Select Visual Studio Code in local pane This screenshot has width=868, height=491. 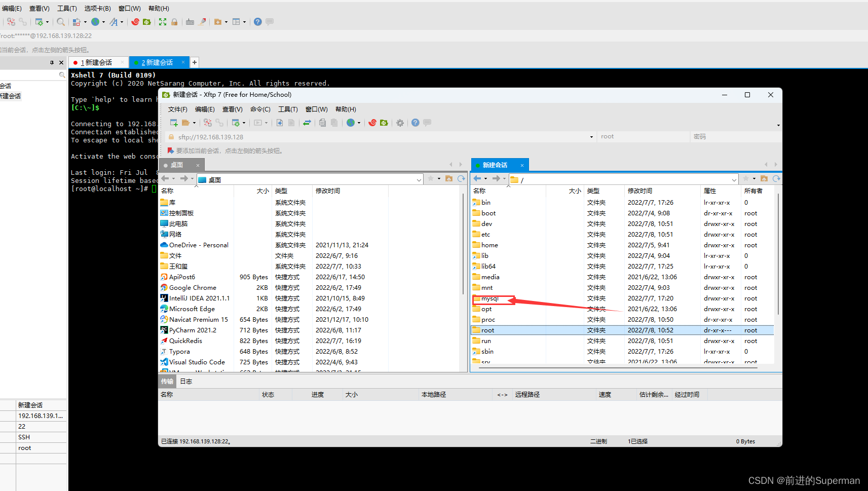pyautogui.click(x=197, y=362)
